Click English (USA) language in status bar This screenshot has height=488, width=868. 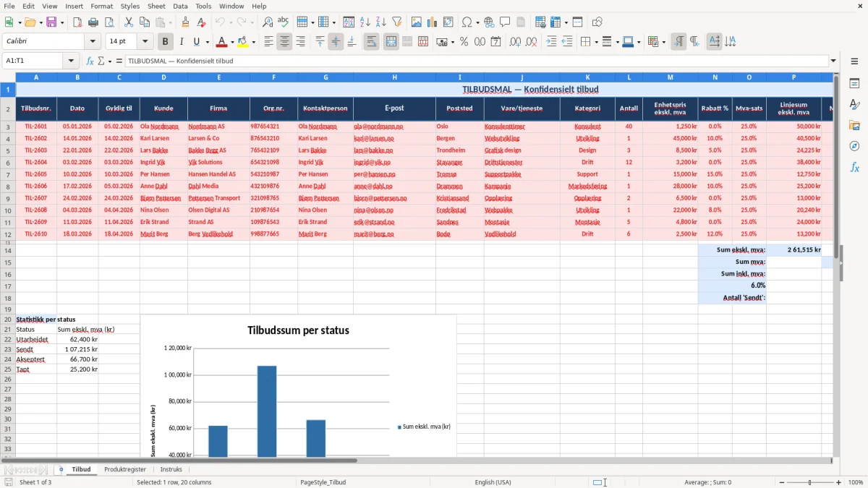click(x=493, y=482)
